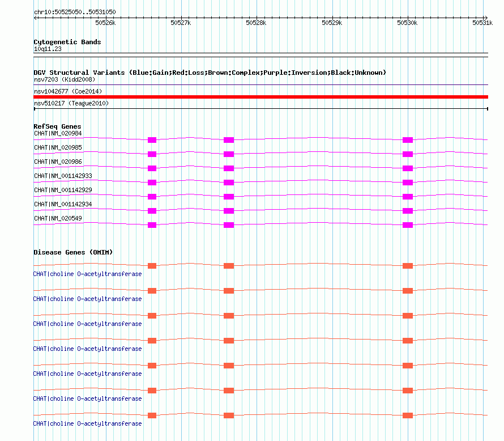
Task: Click the CHAT|NM_020986 transcript label
Action: click(x=58, y=162)
